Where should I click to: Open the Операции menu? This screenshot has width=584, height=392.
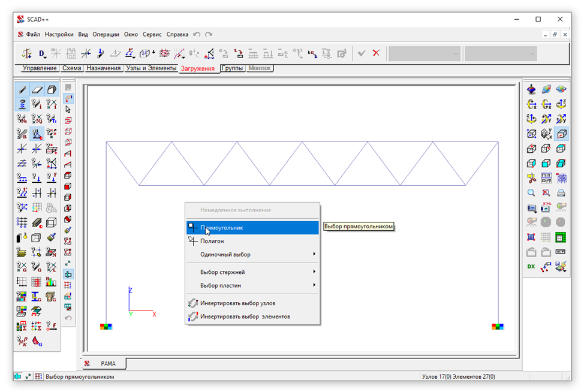click(x=106, y=34)
